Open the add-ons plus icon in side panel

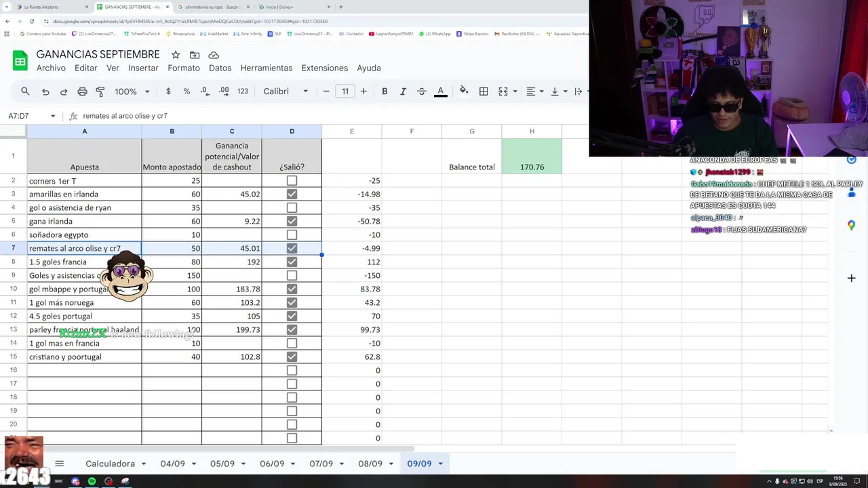(851, 278)
